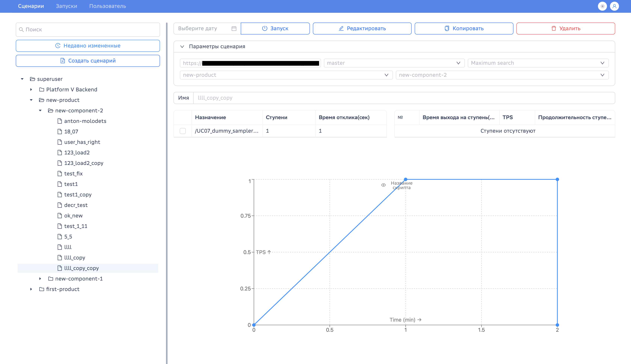This screenshot has width=631, height=364.
Task: Click the calendar icon in date picker
Action: point(234,29)
